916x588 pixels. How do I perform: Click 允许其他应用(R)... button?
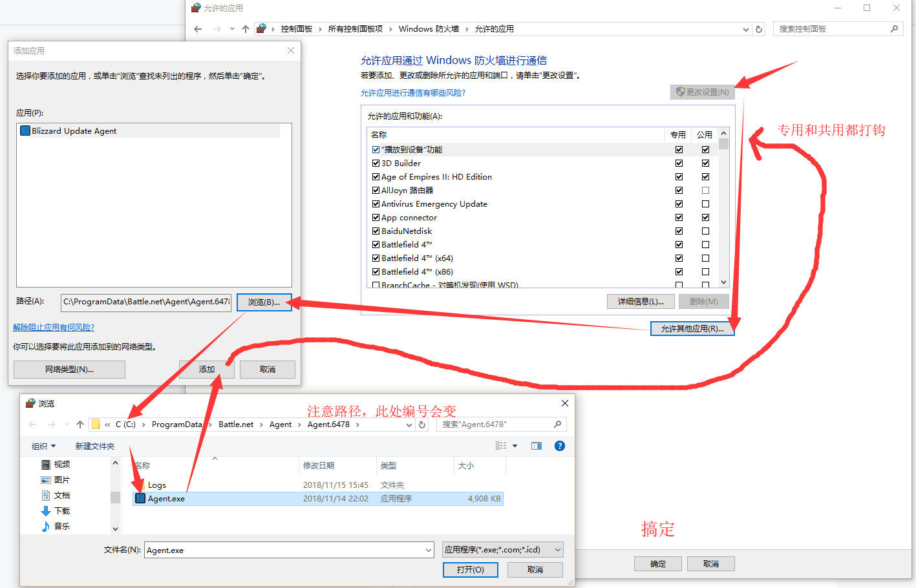click(692, 329)
